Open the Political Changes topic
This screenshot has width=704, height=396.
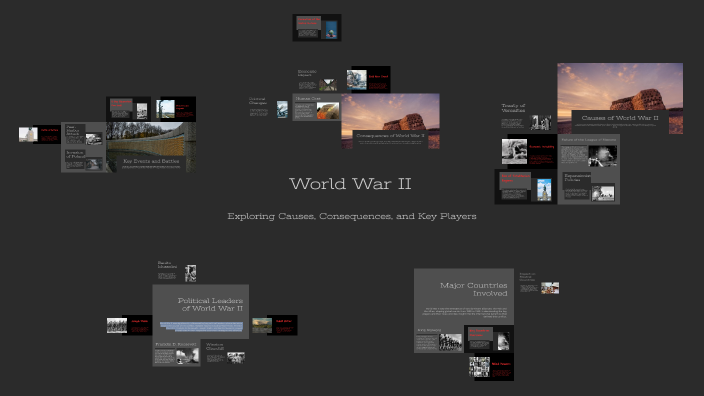click(x=268, y=108)
